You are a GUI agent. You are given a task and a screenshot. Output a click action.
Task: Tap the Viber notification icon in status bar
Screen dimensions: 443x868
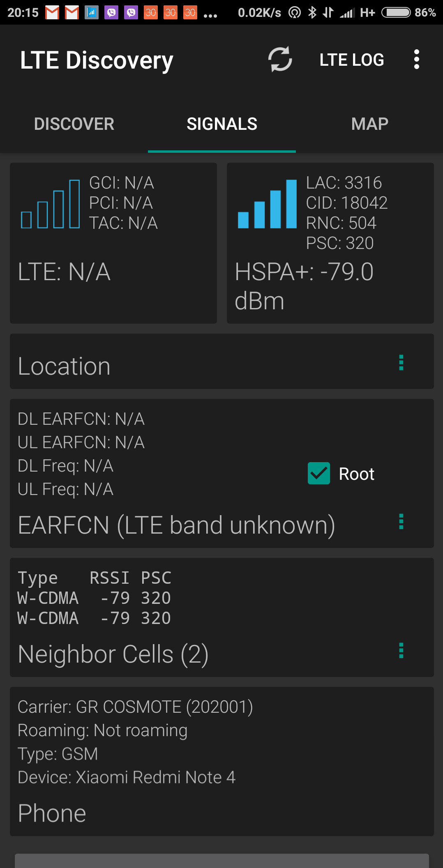(111, 13)
